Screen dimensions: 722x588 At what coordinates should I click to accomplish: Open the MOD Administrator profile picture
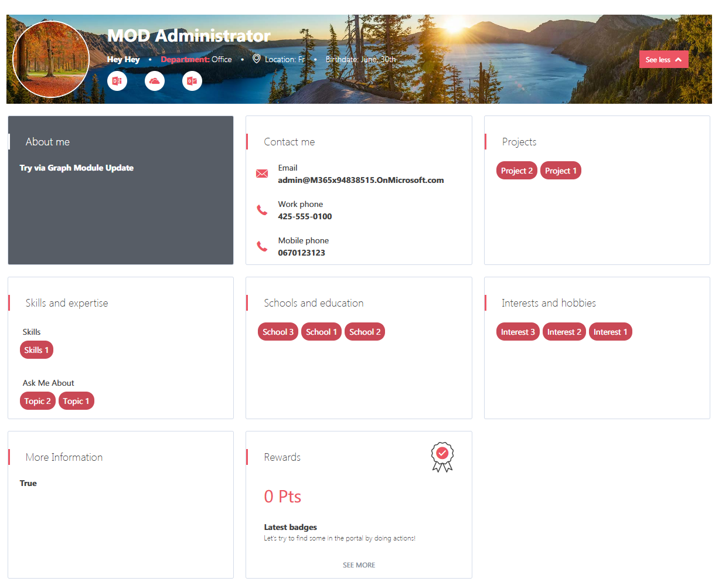pyautogui.click(x=51, y=59)
